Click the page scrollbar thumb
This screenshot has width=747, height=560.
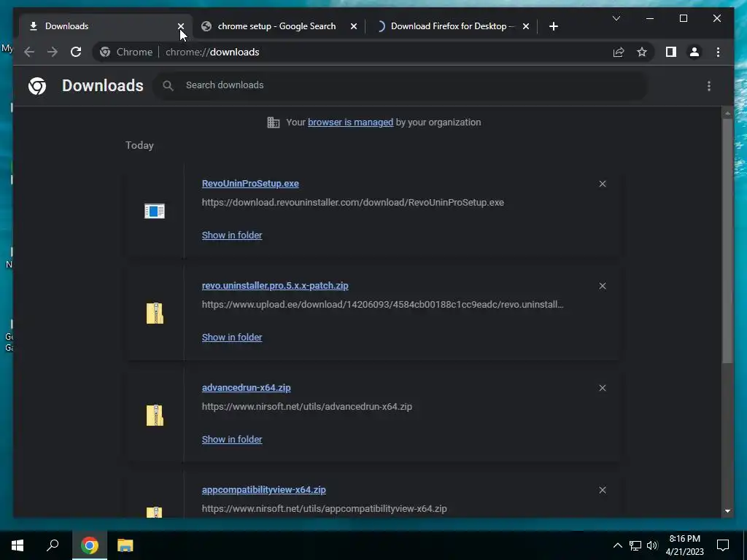[x=727, y=241]
